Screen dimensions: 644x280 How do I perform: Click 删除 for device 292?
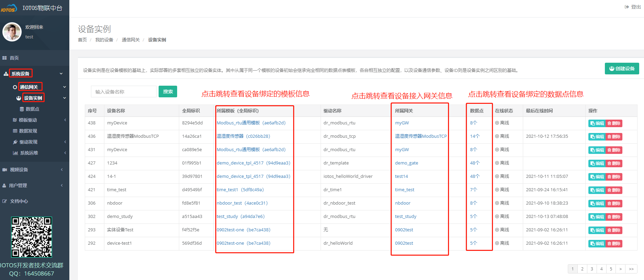pos(614,244)
